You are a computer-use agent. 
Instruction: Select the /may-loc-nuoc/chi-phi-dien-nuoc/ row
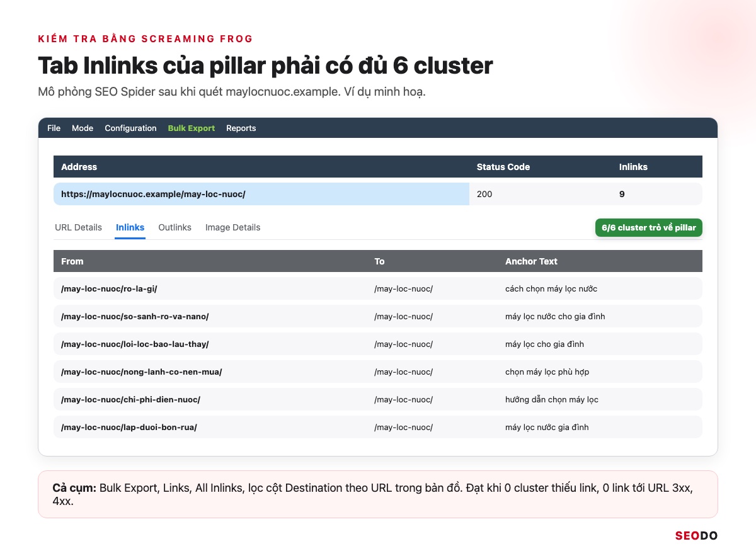378,399
